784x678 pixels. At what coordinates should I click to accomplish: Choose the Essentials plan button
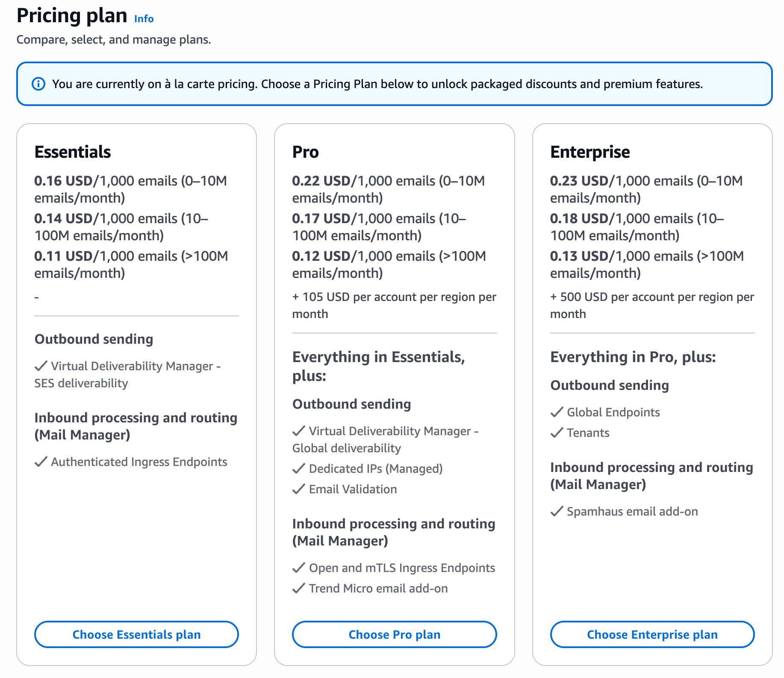(x=136, y=634)
